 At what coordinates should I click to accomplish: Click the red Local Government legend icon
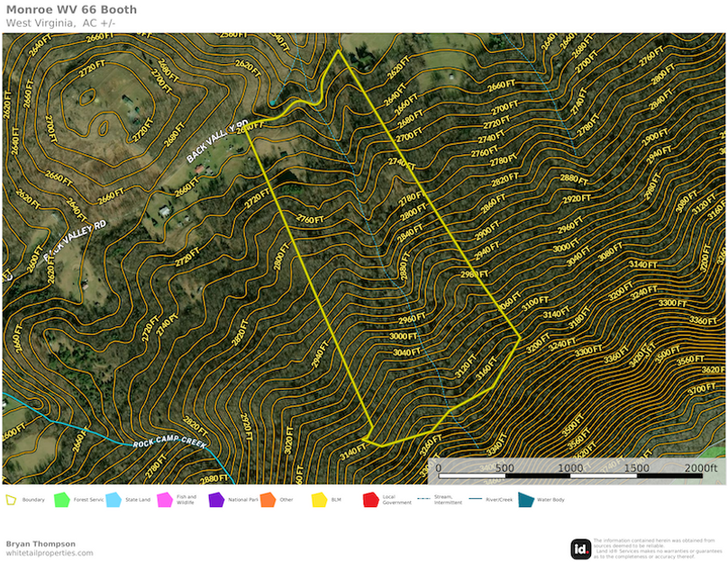point(369,499)
